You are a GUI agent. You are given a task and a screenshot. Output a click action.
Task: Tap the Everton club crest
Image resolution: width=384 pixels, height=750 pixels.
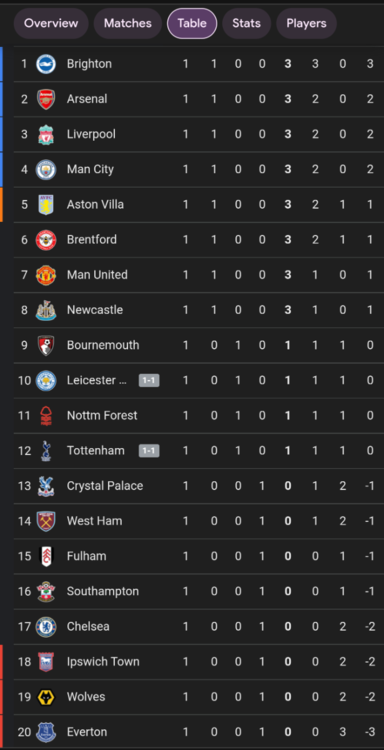(x=46, y=732)
